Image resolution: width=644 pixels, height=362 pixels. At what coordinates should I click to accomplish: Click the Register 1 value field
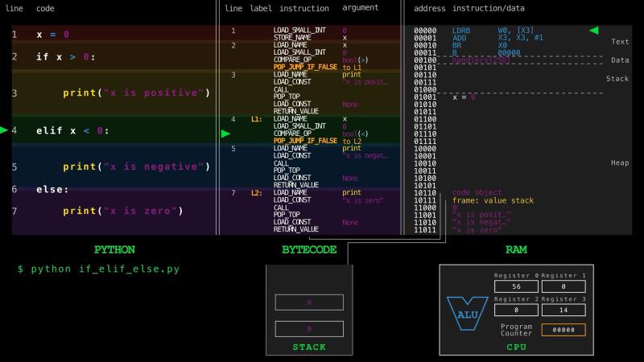(x=563, y=286)
